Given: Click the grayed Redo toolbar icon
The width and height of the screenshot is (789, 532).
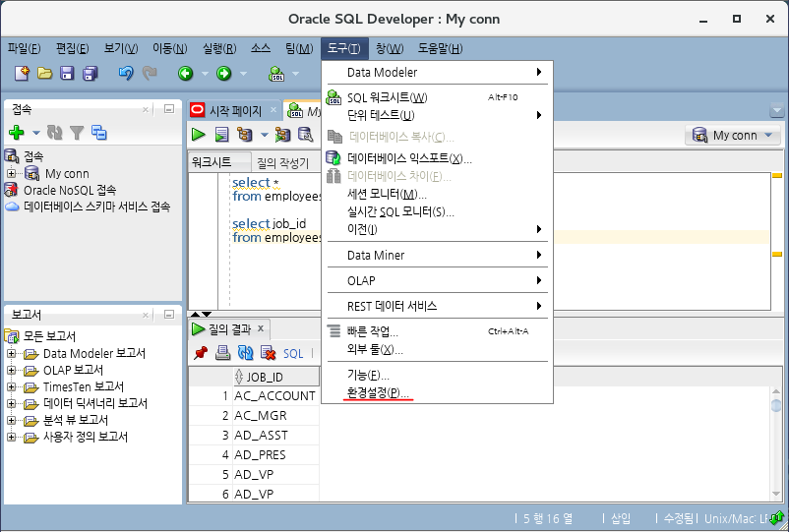Looking at the screenshot, I should coord(150,74).
